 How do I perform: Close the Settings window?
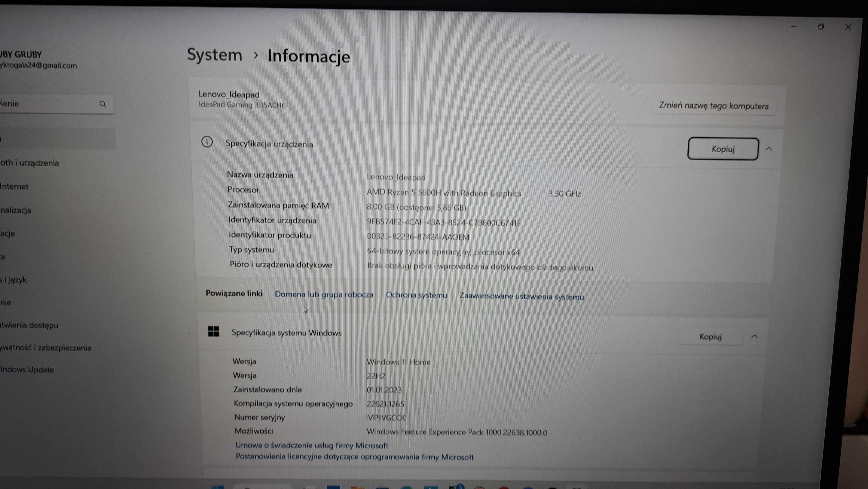pyautogui.click(x=848, y=27)
